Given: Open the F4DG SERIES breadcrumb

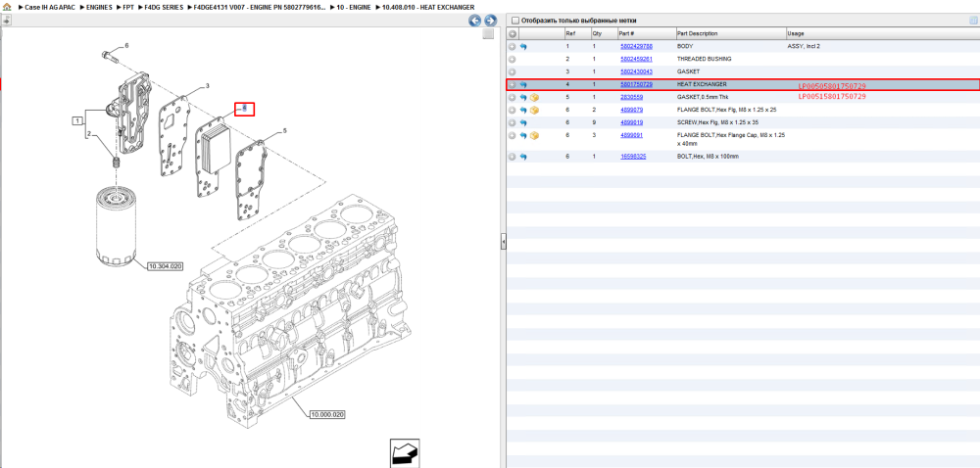Looking at the screenshot, I should (x=164, y=7).
